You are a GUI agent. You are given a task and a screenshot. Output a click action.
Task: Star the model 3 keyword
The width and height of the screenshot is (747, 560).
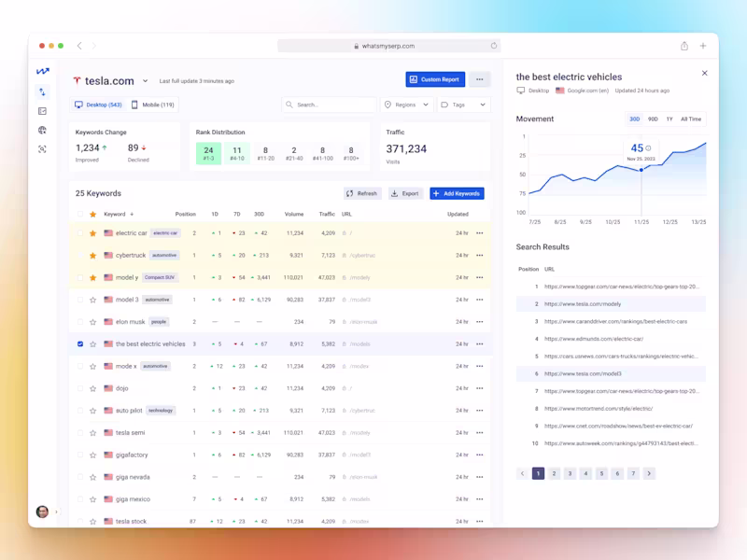92,300
